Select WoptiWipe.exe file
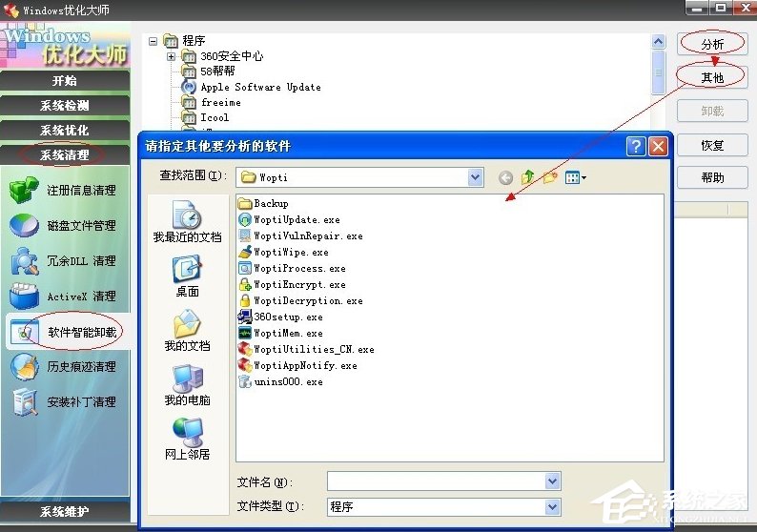757x532 pixels. pos(284,252)
